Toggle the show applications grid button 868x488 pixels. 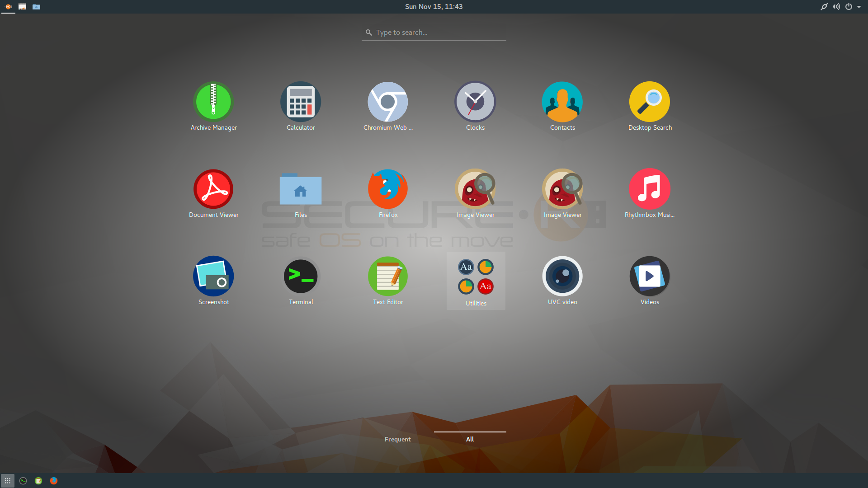tap(8, 481)
